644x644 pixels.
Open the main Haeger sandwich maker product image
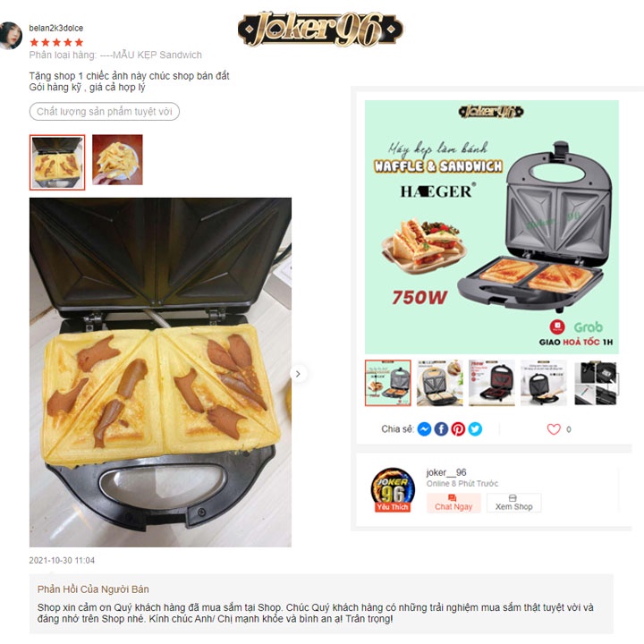(492, 226)
